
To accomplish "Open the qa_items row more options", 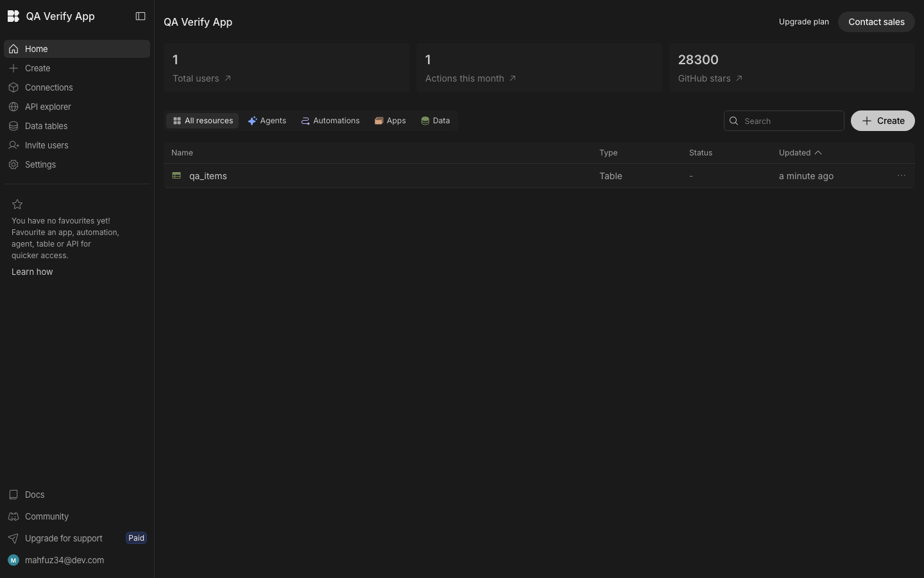I will (x=902, y=175).
